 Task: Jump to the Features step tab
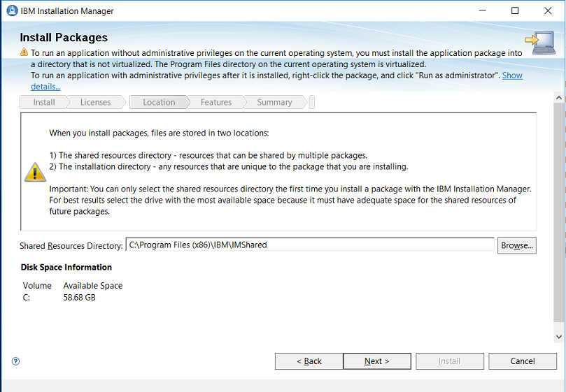point(215,102)
